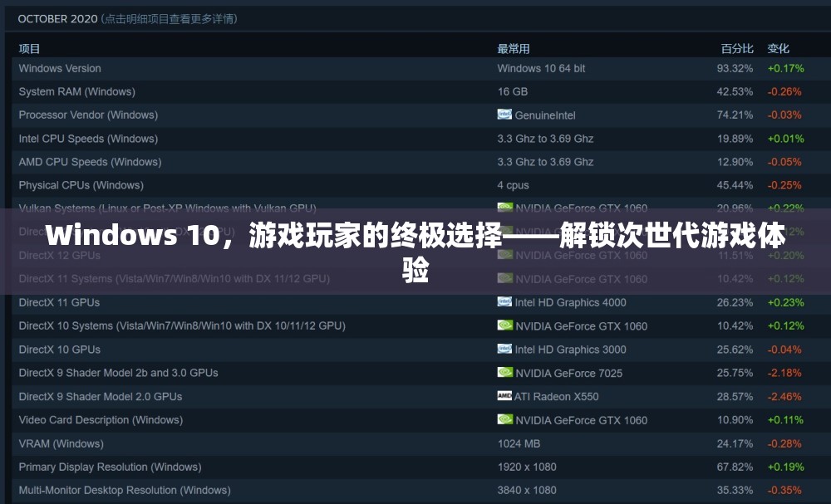The image size is (831, 504).
Task: Click the Intel HD Graphics 3000 value
Action: (x=570, y=350)
